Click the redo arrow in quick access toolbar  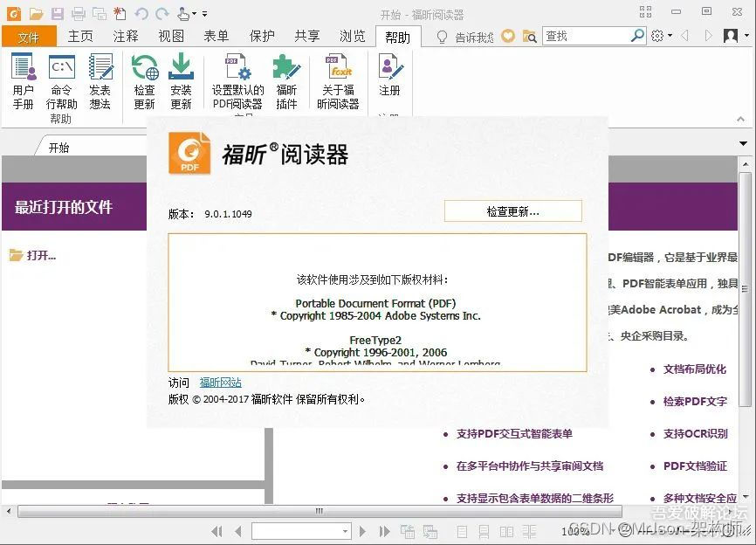162,14
